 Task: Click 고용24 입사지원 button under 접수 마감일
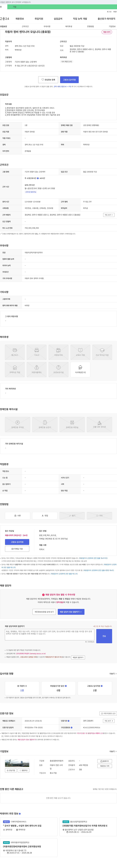point(17,542)
